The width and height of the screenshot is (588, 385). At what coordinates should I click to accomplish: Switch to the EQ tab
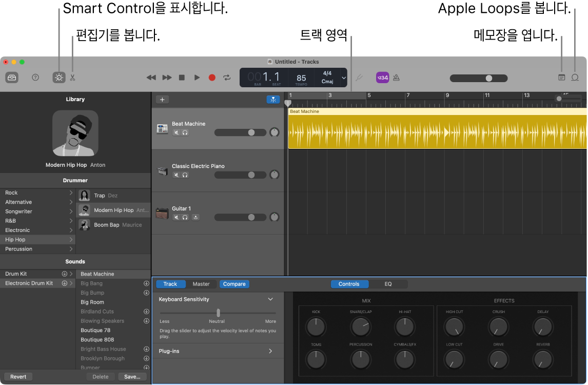point(388,284)
